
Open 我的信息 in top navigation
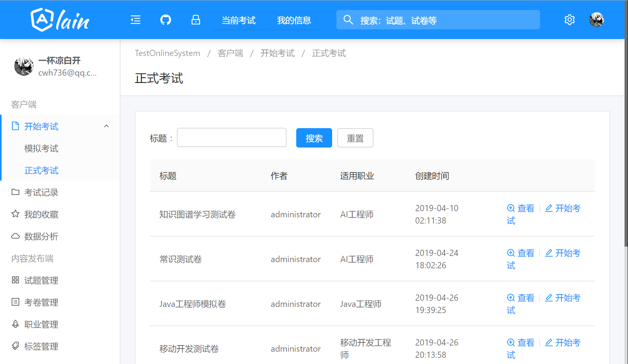[294, 20]
